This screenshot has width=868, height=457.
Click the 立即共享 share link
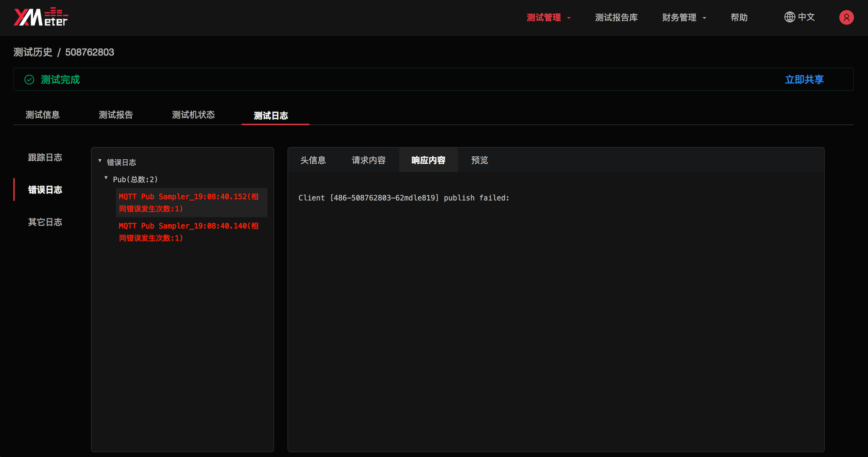click(804, 79)
